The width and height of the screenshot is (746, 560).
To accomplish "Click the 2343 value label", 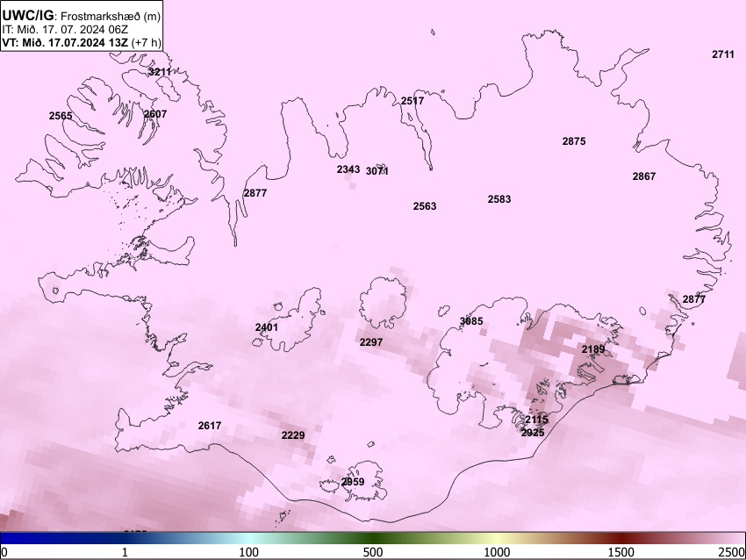I will [348, 169].
